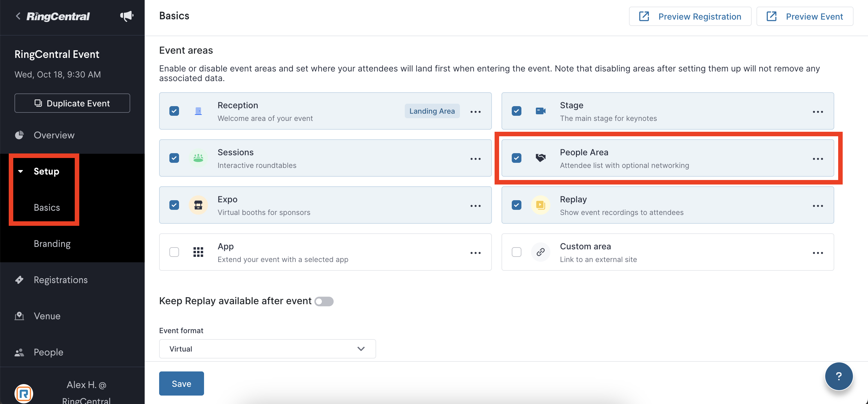Toggle Keep Replay available after event
The image size is (868, 404).
coord(324,301)
